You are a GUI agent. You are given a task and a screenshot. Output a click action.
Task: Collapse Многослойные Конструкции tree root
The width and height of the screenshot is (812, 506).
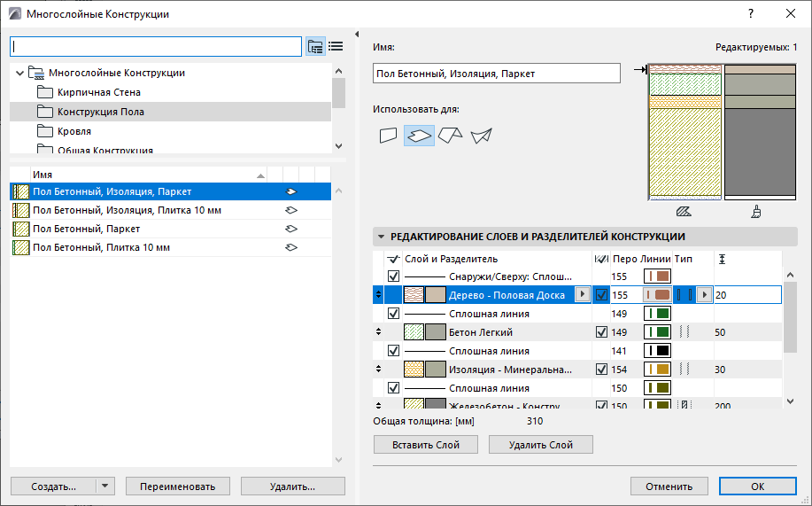click(x=19, y=73)
